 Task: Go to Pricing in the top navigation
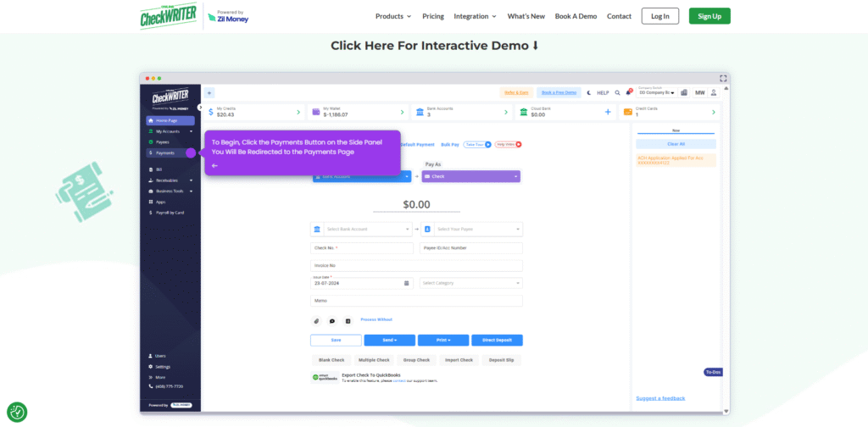(x=432, y=16)
